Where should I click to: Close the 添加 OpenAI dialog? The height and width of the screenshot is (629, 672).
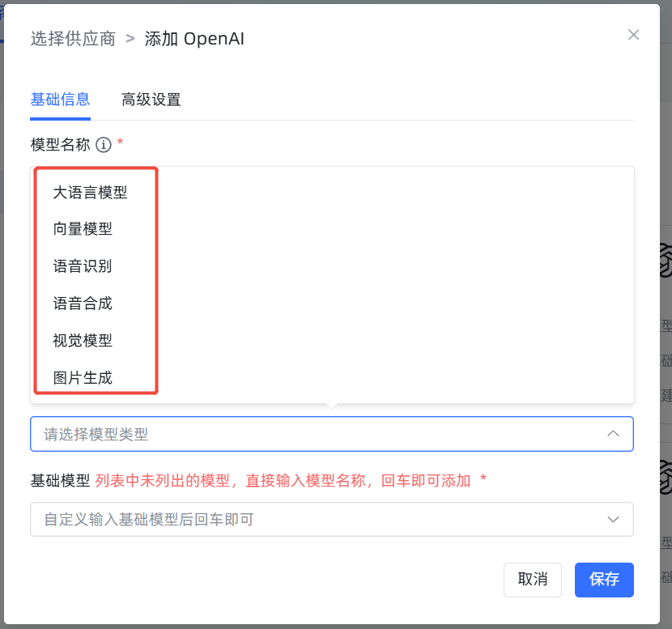(633, 35)
